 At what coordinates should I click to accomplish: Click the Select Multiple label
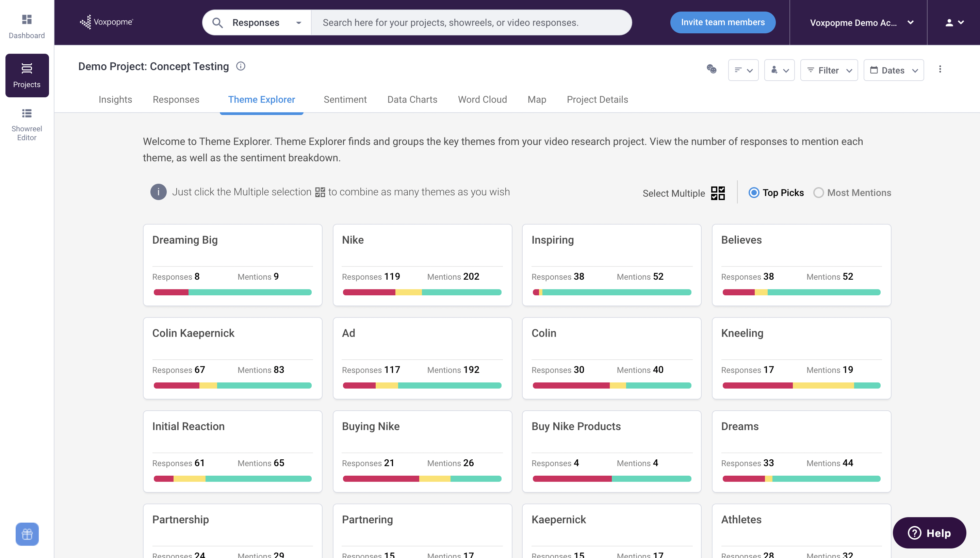tap(673, 193)
